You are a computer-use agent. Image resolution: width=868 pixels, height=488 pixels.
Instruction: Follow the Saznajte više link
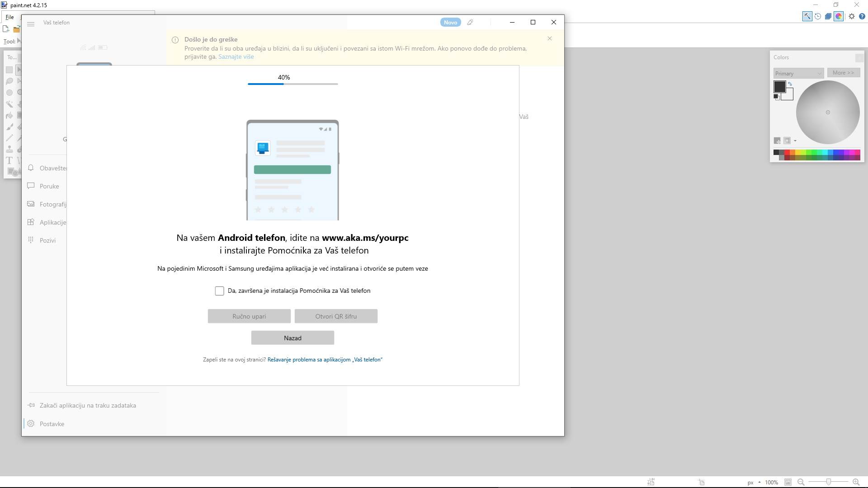pyautogui.click(x=236, y=56)
